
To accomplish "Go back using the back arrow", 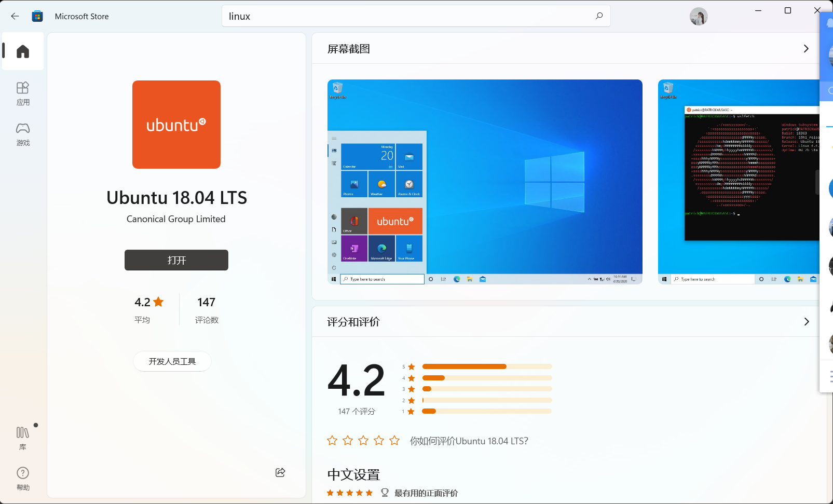I will tap(15, 16).
